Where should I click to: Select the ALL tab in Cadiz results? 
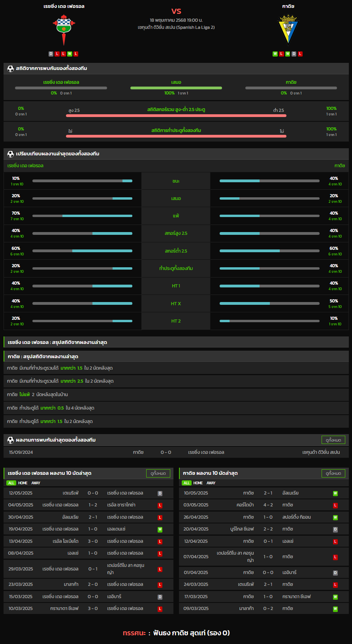(x=186, y=483)
